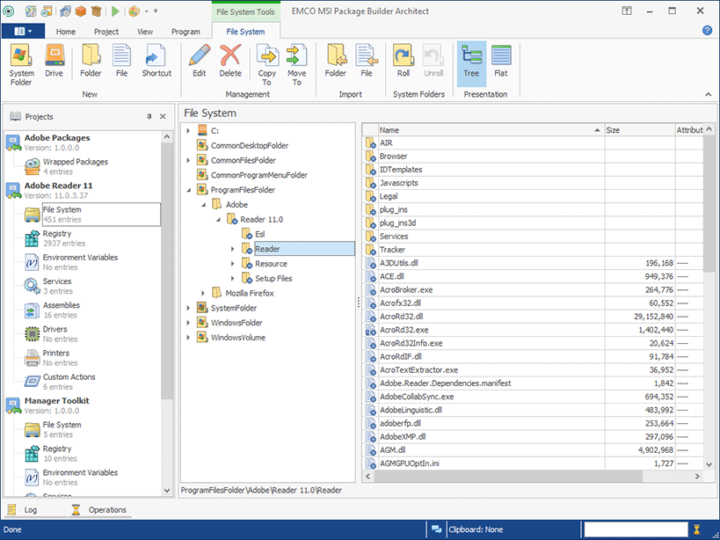The height and width of the screenshot is (540, 720).
Task: Click the System Folder ribbon icon
Action: coord(21,65)
